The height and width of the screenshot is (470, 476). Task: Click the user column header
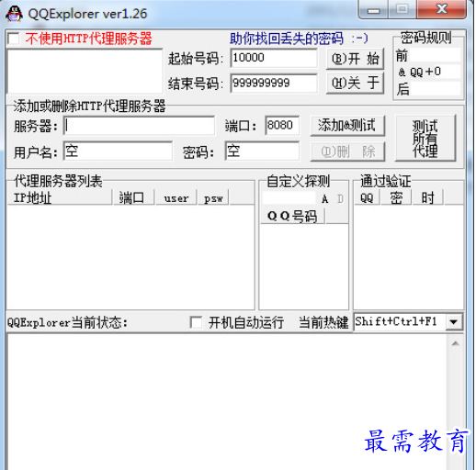coord(176,197)
